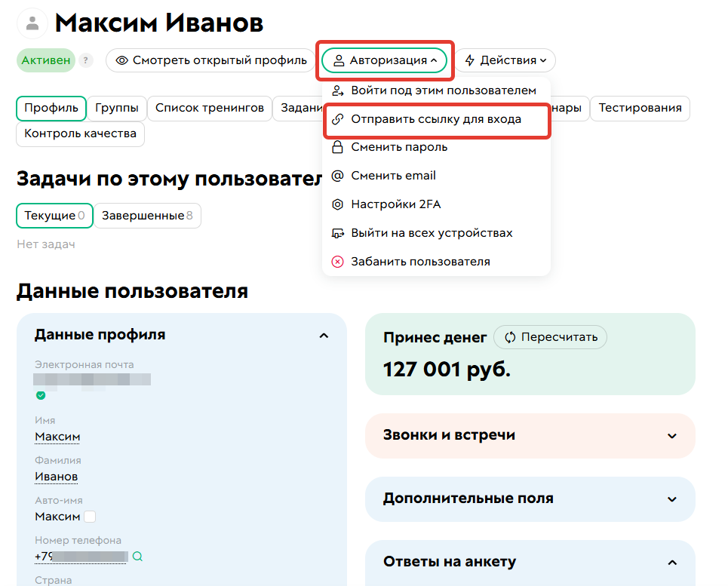Click the magnifier icon next to the phone number
The height and width of the screenshot is (586, 728).
tap(137, 557)
